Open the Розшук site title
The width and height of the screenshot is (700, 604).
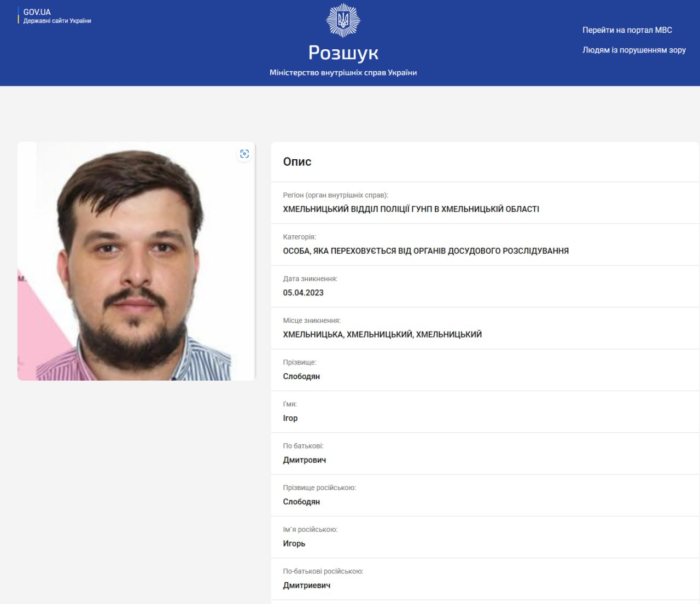point(344,53)
